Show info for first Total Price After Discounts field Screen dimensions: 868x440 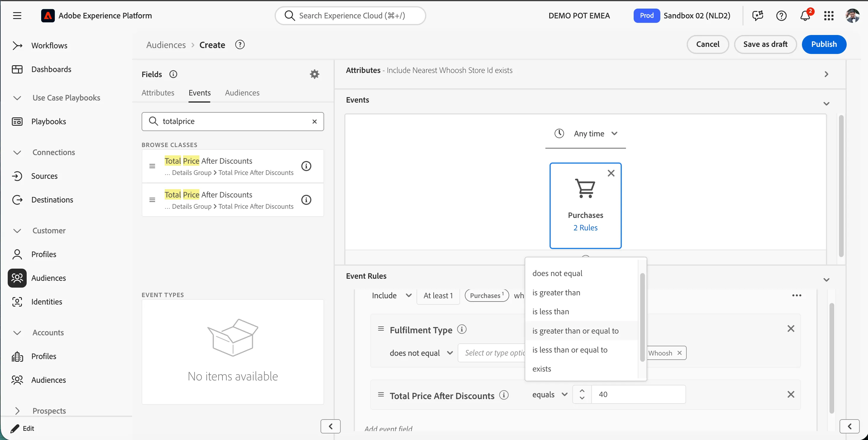click(x=306, y=166)
